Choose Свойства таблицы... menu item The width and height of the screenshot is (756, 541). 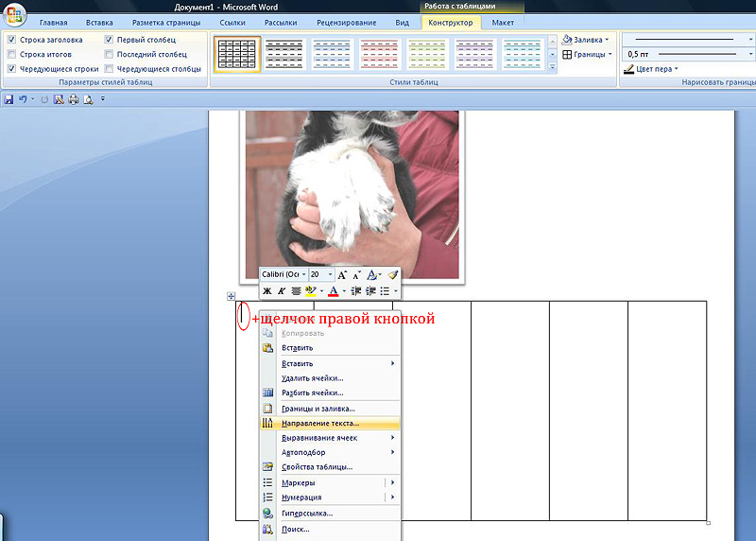(x=330, y=466)
